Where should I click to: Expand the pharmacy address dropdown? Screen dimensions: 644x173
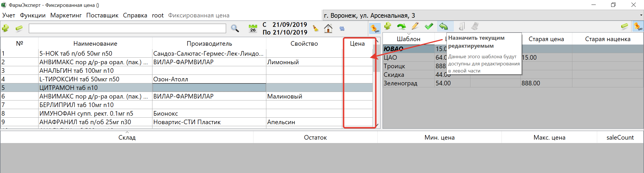tap(641, 15)
